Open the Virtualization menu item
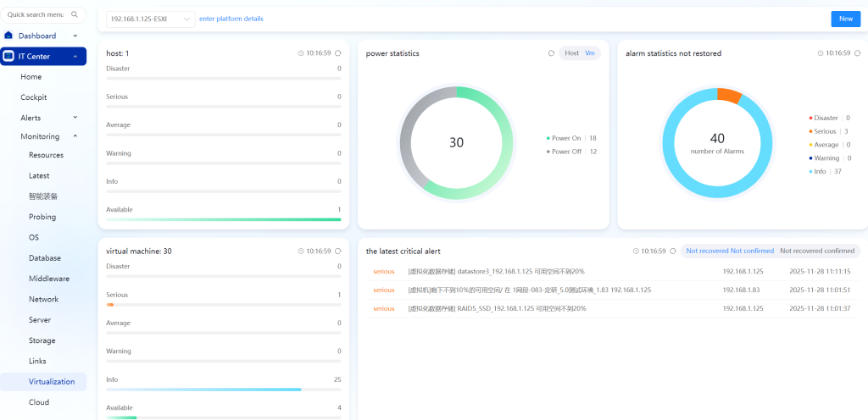 52,382
